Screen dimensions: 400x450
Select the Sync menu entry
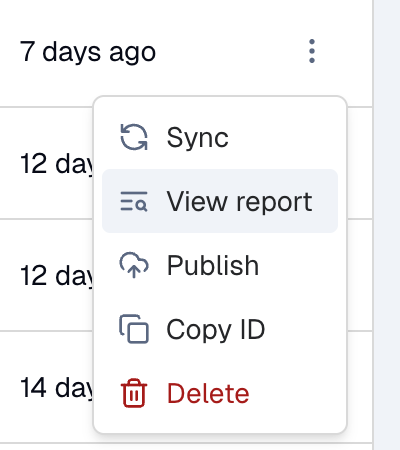pos(220,137)
